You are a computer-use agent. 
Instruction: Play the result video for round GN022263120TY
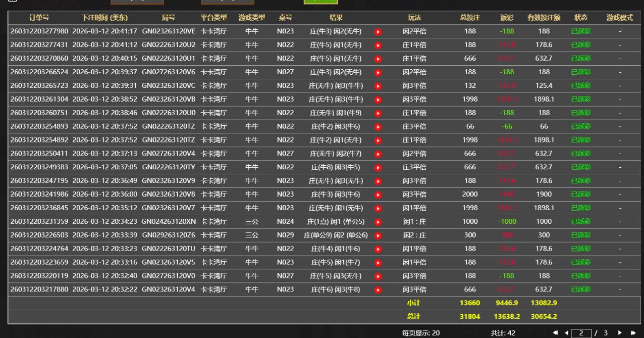(x=378, y=167)
